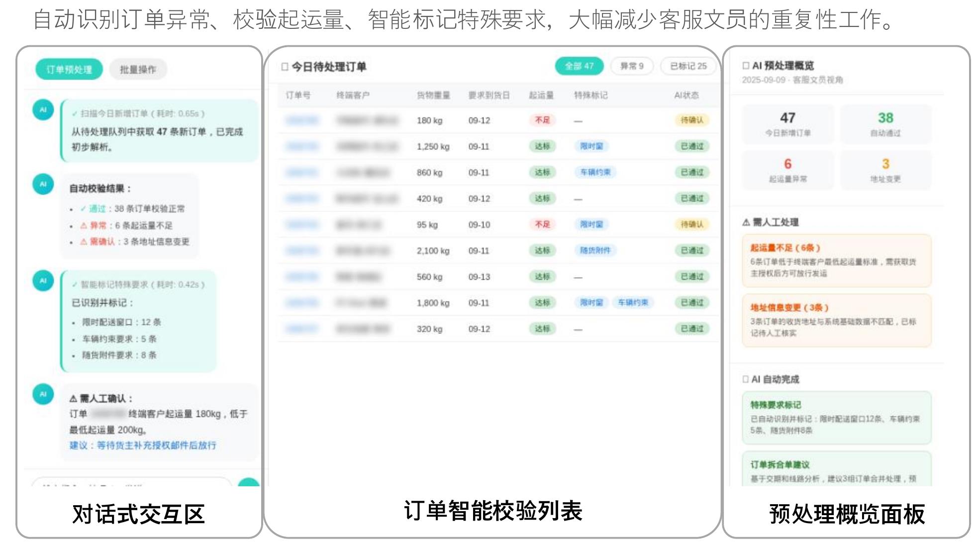This screenshot has height=545, width=980.
Task: Open the 47 今日新增订单 stat card
Action: click(x=787, y=124)
